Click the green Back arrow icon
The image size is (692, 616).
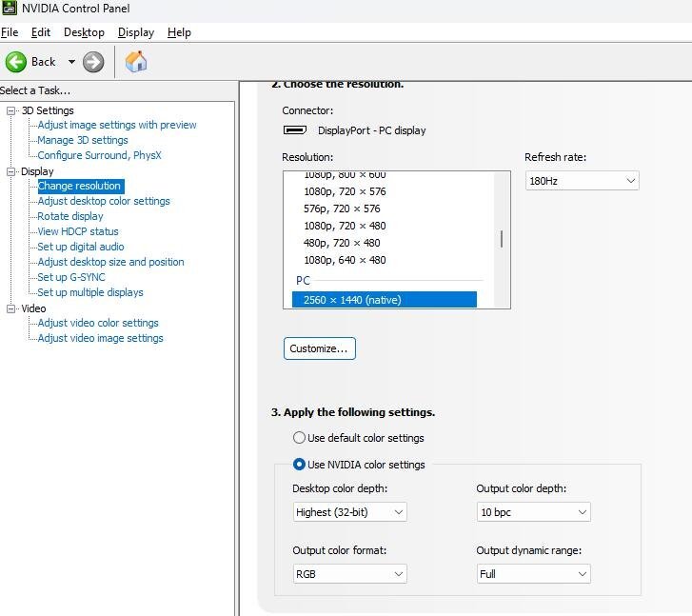click(16, 62)
